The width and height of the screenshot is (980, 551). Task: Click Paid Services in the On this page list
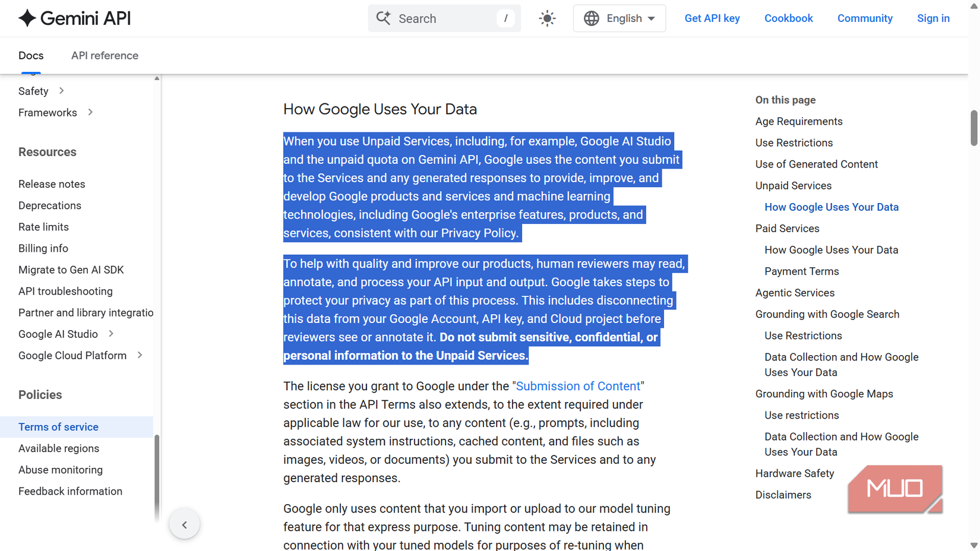click(x=787, y=228)
